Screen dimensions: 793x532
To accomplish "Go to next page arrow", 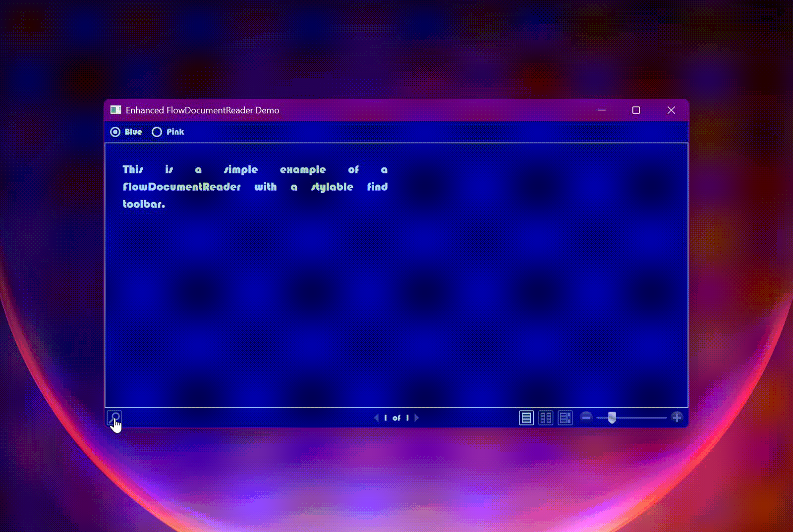I will pos(416,418).
